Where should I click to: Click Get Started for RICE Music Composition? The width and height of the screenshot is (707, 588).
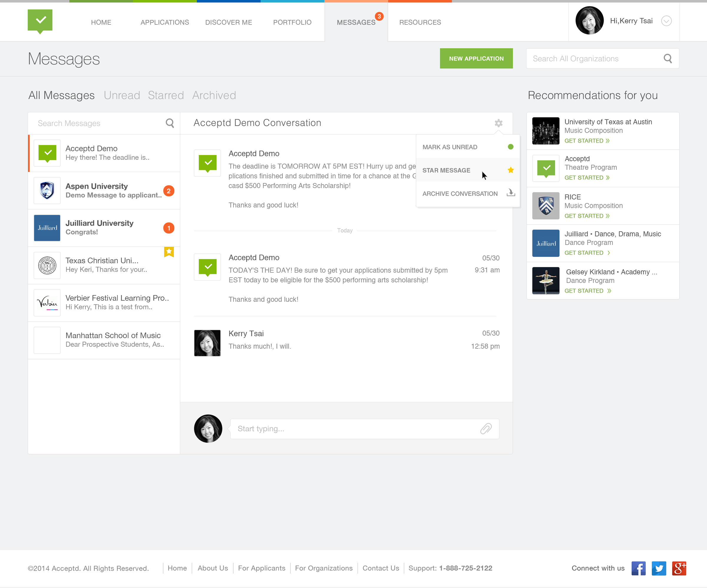point(587,216)
